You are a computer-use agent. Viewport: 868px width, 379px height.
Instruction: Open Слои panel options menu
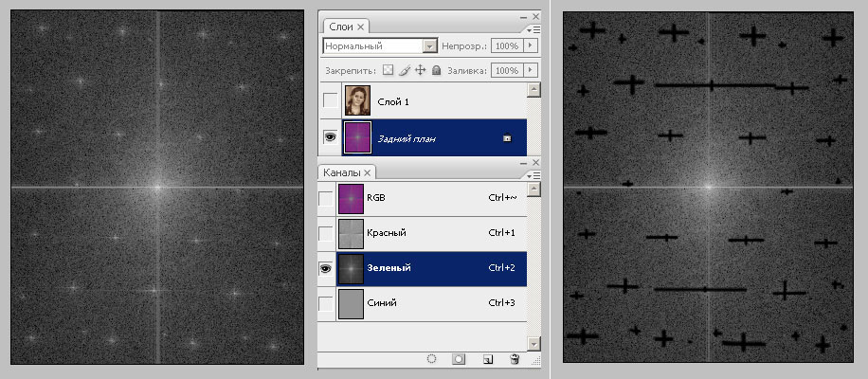[x=533, y=29]
